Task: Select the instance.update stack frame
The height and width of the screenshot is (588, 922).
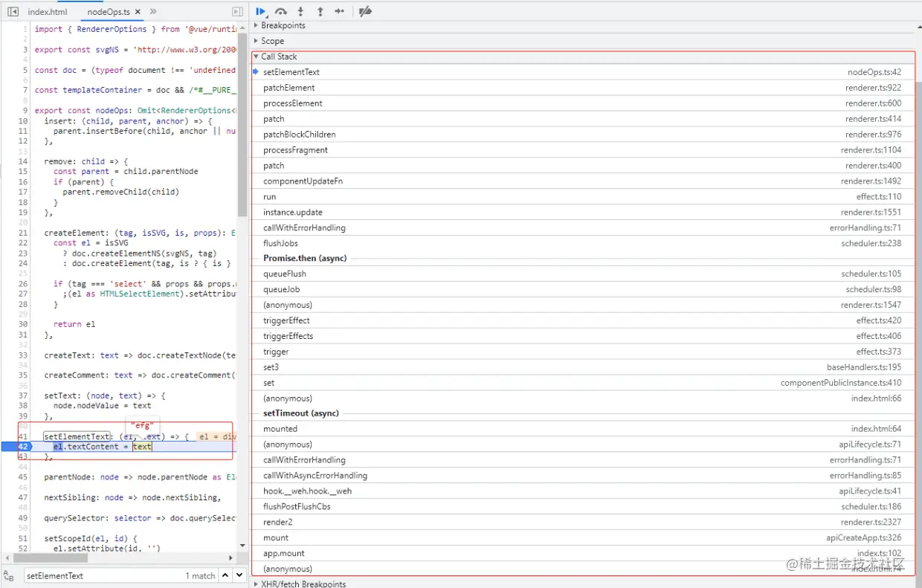Action: tap(584, 213)
